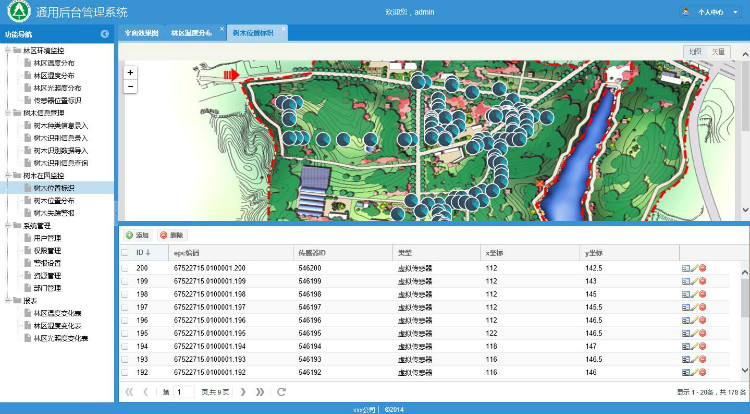Switch to the 林区温度分布 tab
This screenshot has height=414, width=750.
(x=191, y=33)
